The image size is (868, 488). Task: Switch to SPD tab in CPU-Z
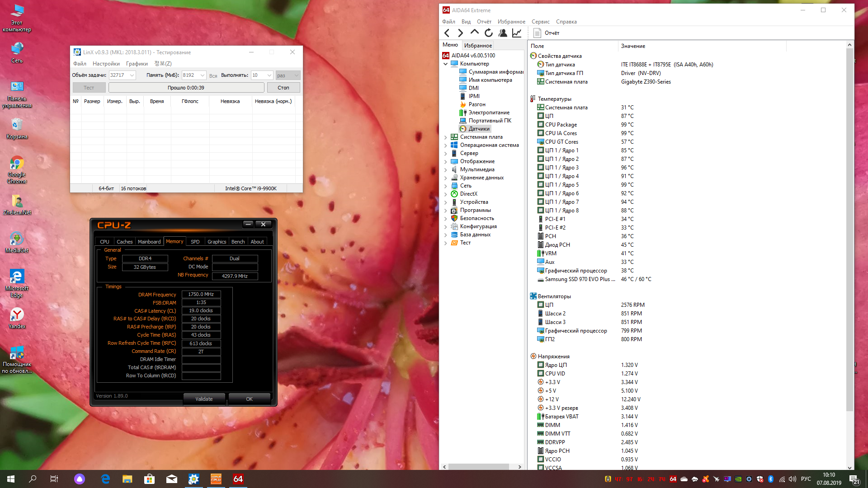point(195,242)
